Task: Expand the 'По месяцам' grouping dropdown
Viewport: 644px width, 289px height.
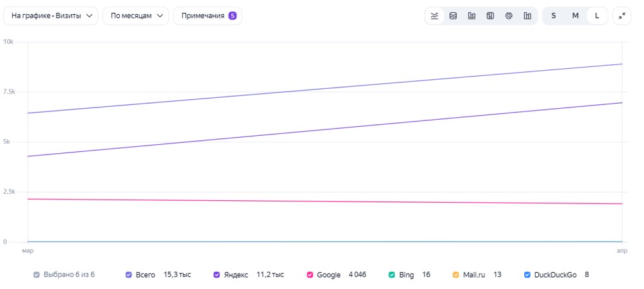Action: point(135,16)
